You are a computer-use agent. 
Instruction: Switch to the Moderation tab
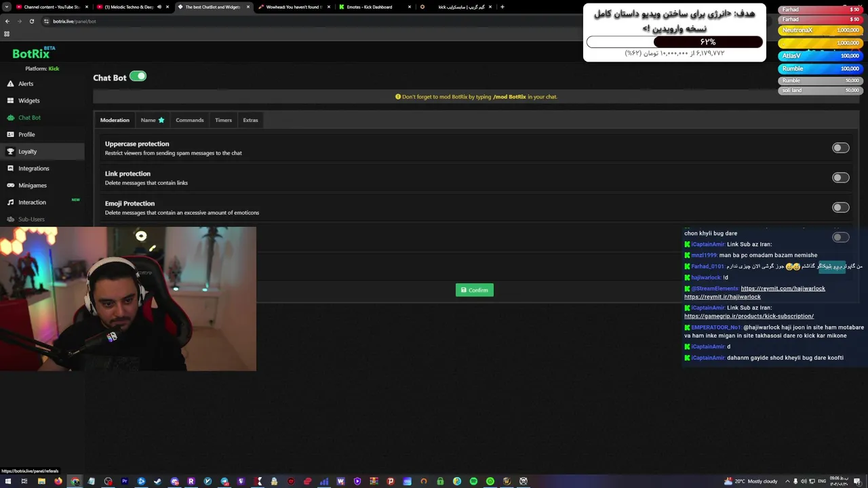[115, 120]
